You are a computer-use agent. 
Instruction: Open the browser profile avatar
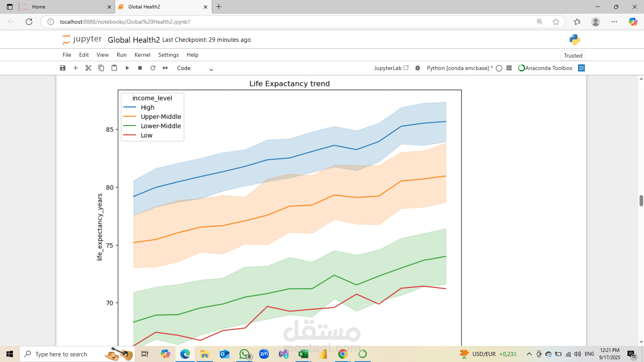(596, 22)
